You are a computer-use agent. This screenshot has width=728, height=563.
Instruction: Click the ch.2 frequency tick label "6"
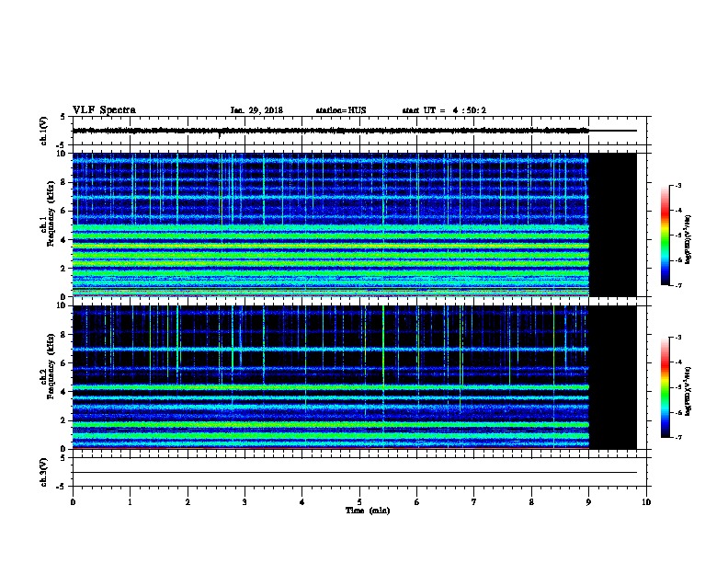pyautogui.click(x=63, y=363)
